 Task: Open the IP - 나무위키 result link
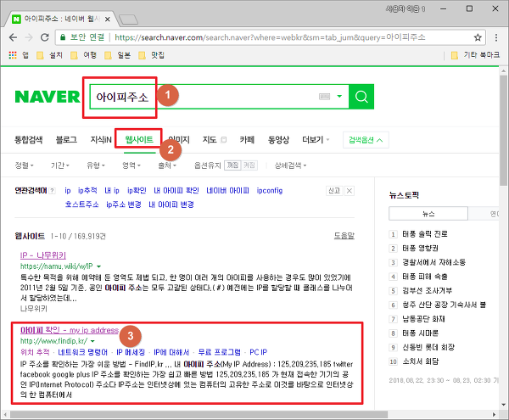[43, 255]
